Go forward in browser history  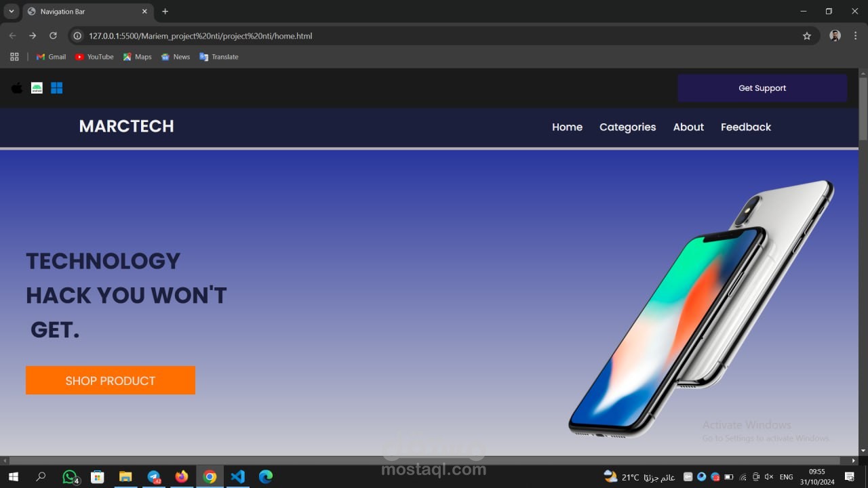(33, 36)
